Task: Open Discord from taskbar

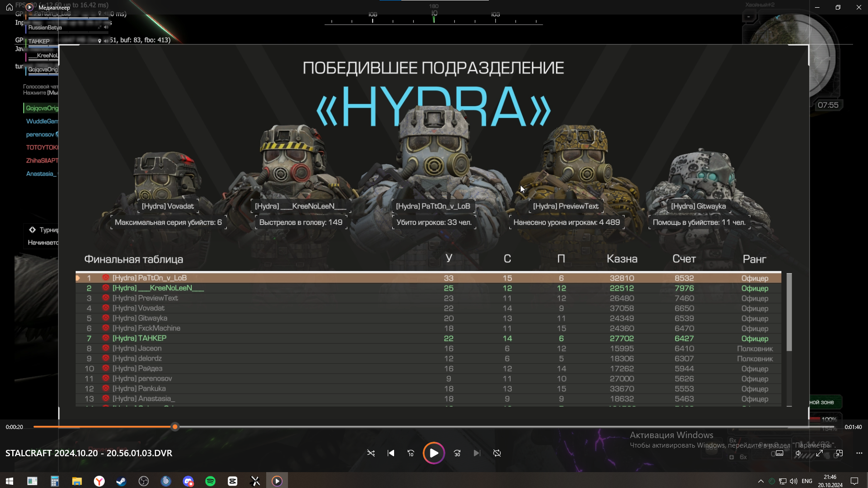Action: [188, 481]
